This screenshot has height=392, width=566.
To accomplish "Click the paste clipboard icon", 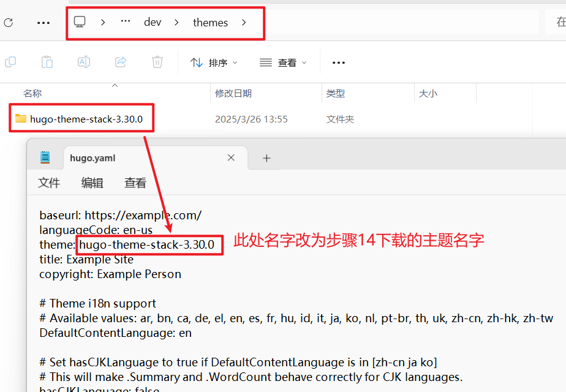I will point(47,62).
